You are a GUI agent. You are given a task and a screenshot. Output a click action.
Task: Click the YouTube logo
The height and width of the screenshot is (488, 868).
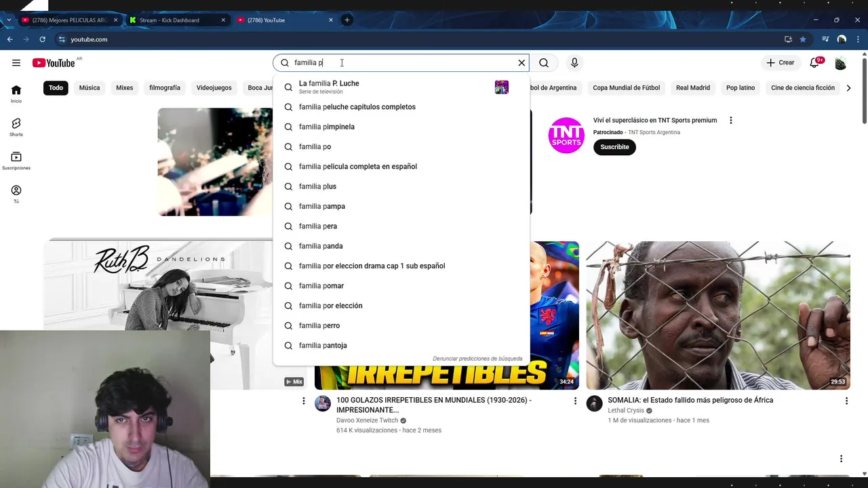[x=54, y=63]
